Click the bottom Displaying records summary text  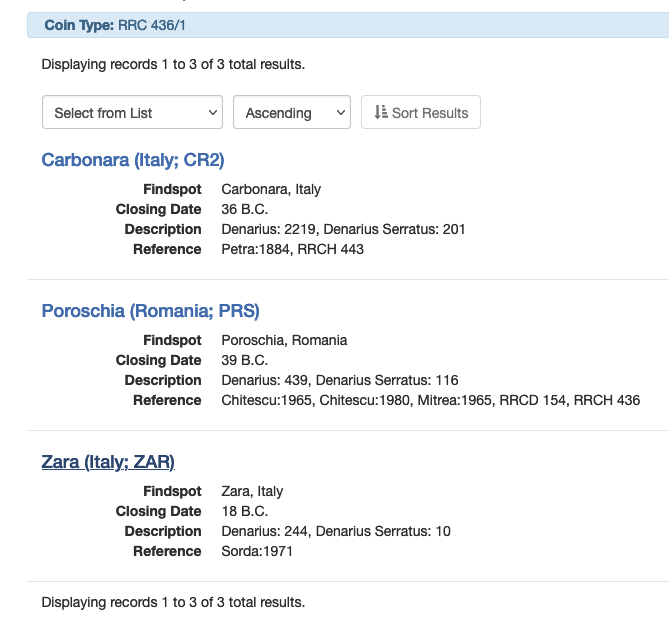pyautogui.click(x=173, y=602)
